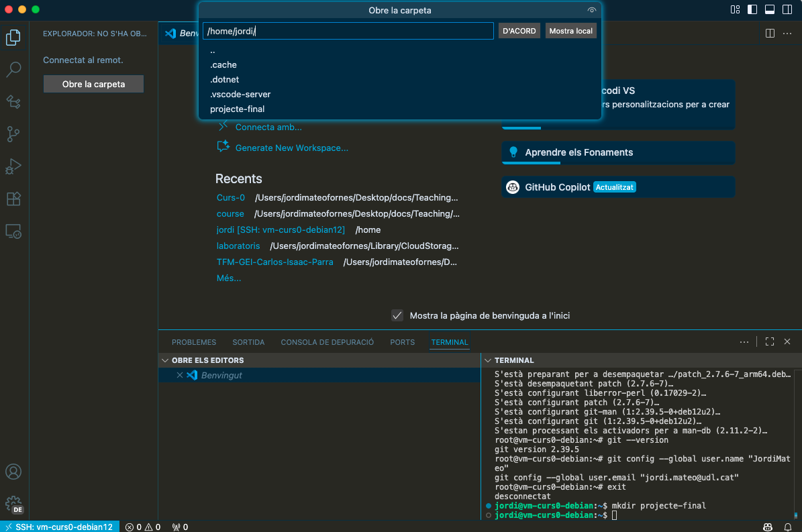Switch to the PROBLEMES tab
The width and height of the screenshot is (802, 532).
194,342
